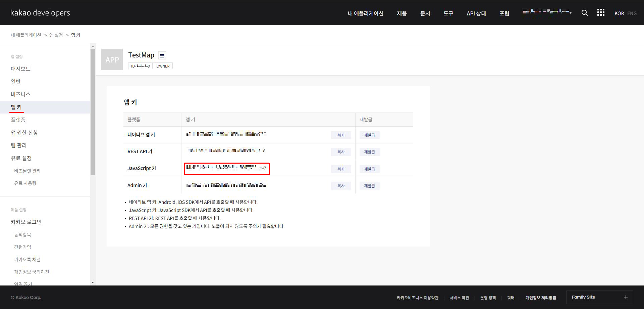Expand the Family Site plus icon
644x309 pixels.
tap(626, 297)
